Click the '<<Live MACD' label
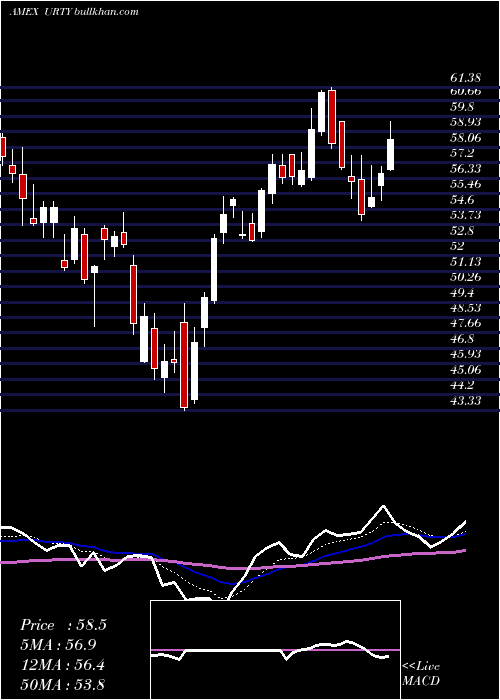 coord(421,673)
